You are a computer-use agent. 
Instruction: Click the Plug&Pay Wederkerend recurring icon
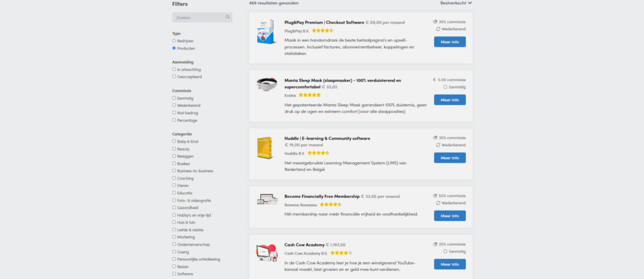438,29
